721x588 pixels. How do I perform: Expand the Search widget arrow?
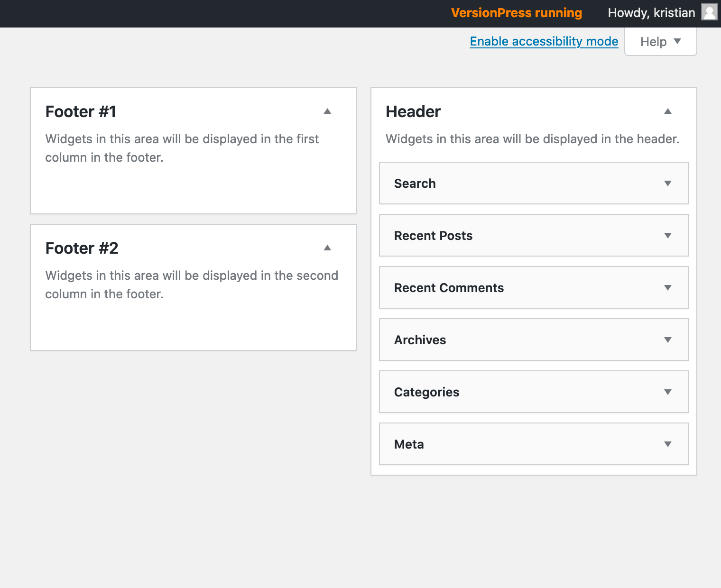[x=667, y=184]
